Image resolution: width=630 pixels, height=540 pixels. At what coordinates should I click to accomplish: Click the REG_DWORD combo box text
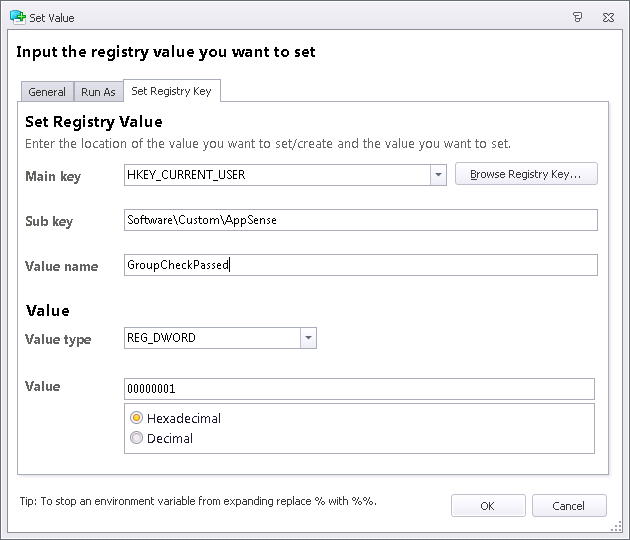coord(212,338)
